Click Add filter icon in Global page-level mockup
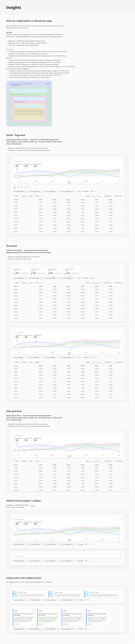Image resolution: width=135 pixels, height=644 pixels. [x=84, y=192]
